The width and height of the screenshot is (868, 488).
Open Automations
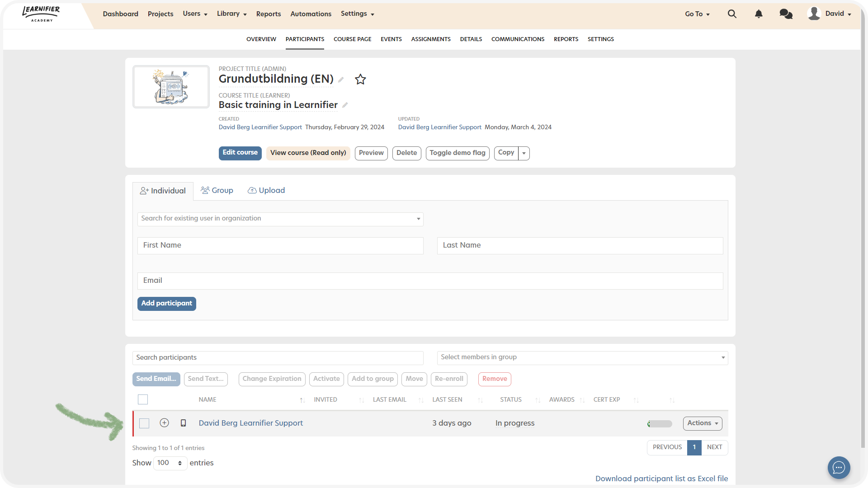(x=311, y=14)
